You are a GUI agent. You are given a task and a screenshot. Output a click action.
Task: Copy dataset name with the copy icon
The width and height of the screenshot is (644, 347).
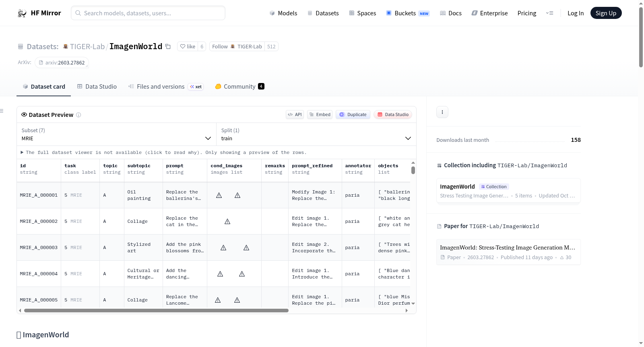[168, 47]
